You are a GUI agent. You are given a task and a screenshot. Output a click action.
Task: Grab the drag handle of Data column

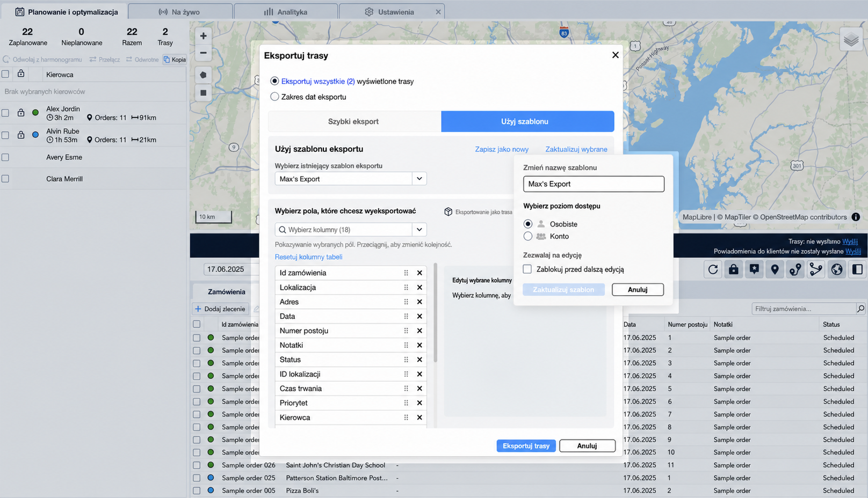tap(406, 317)
